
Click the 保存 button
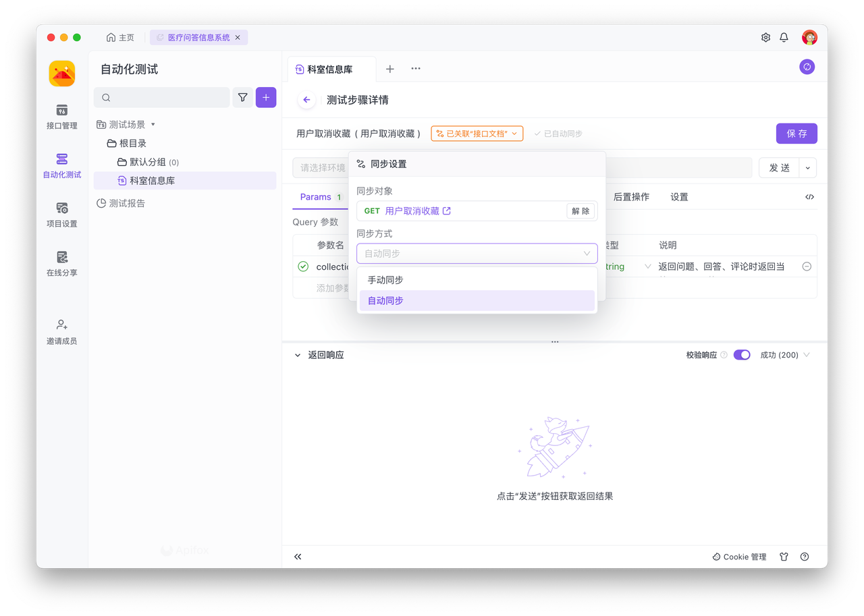796,134
